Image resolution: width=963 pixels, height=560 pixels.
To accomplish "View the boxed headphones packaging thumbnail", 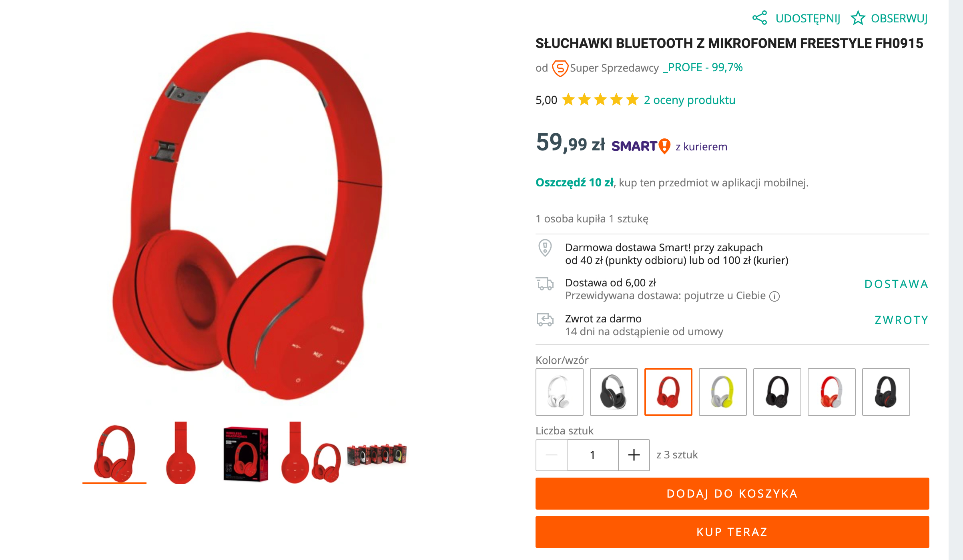I will [x=245, y=454].
